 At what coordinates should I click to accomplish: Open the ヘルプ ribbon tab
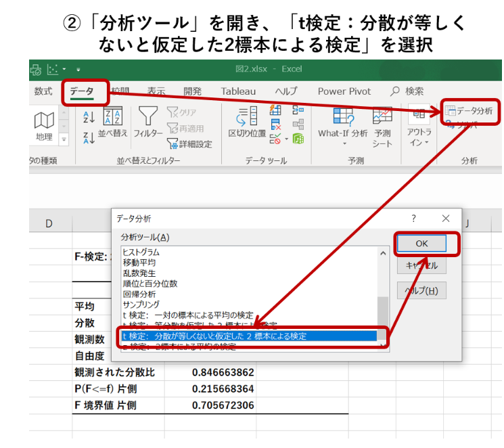pyautogui.click(x=286, y=91)
